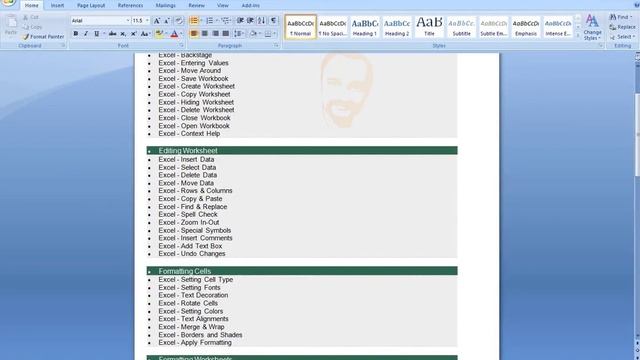Image resolution: width=640 pixels, height=360 pixels.
Task: Click the Shading paint bucket color
Action: [x=253, y=34]
